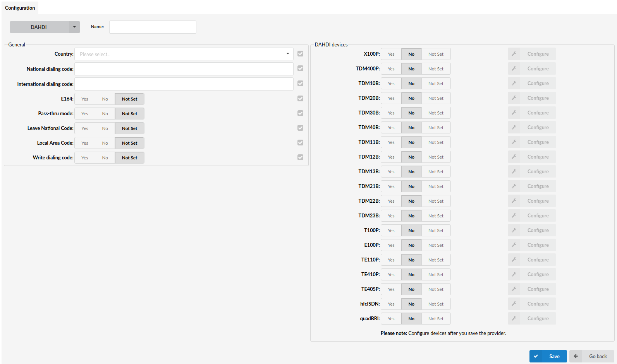The height and width of the screenshot is (364, 617).
Task: Toggle the checkbox on Leave National Code row
Action: coord(300,128)
